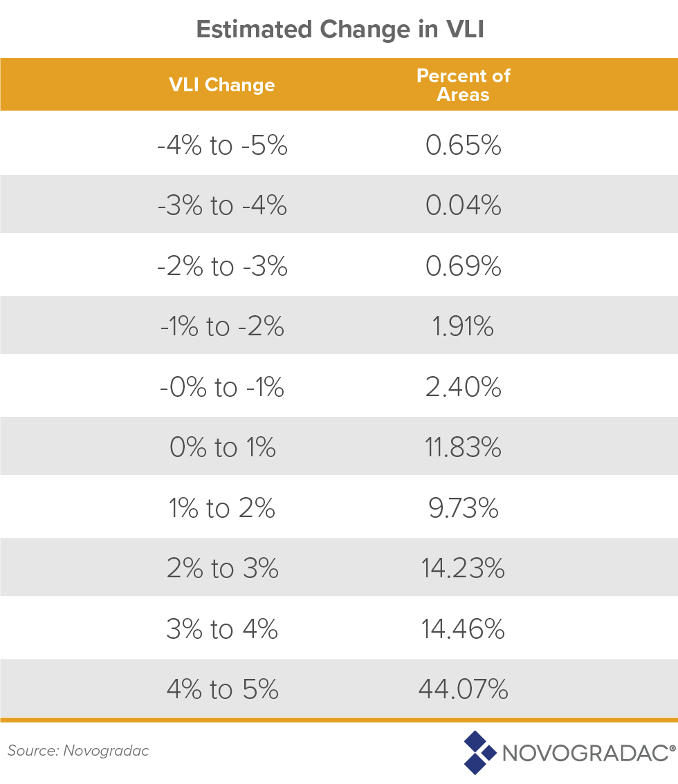Click the 1% to 2% row label
Screen dimensions: 678x784
pos(222,508)
